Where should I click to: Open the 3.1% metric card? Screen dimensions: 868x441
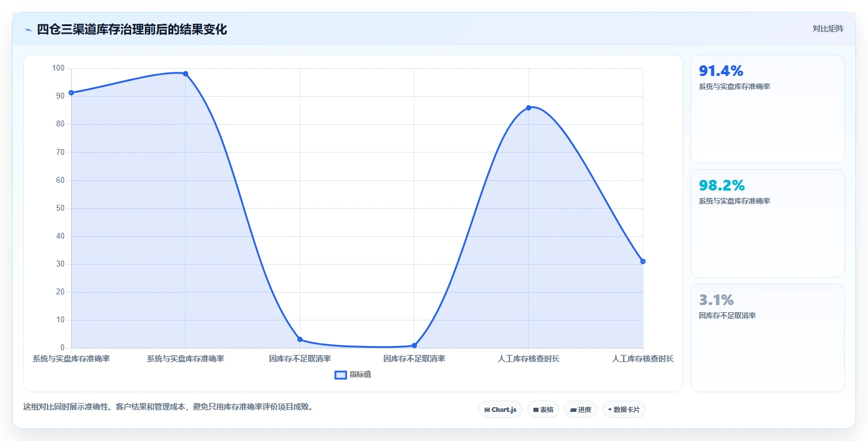767,338
